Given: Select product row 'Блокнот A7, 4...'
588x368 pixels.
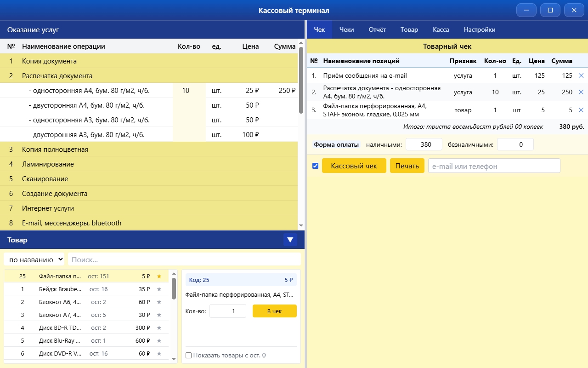Looking at the screenshot, I should pyautogui.click(x=86, y=315).
